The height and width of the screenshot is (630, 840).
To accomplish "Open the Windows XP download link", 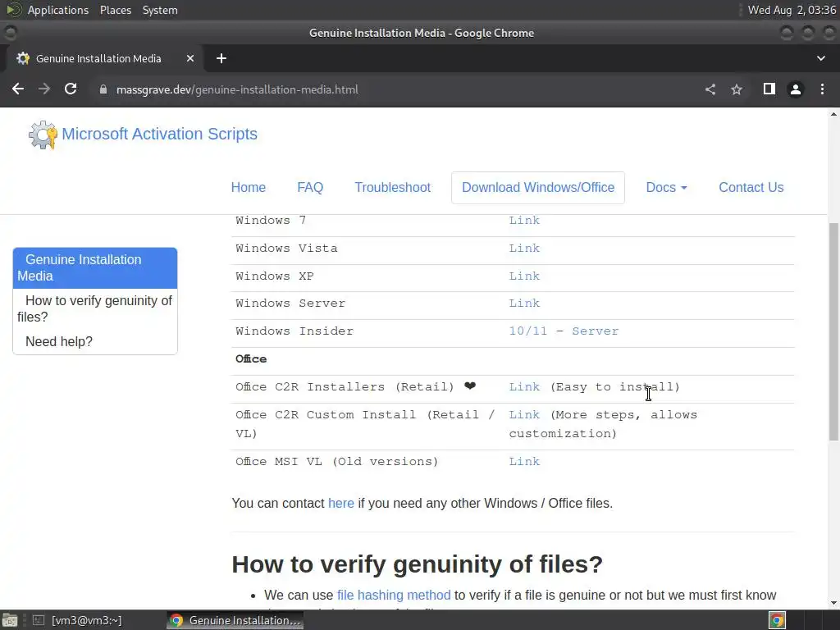I will tap(524, 276).
